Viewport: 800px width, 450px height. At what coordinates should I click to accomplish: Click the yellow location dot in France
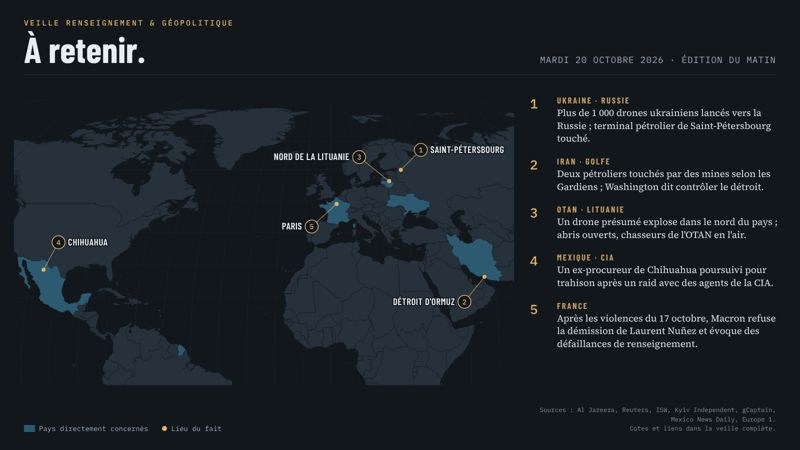click(336, 204)
